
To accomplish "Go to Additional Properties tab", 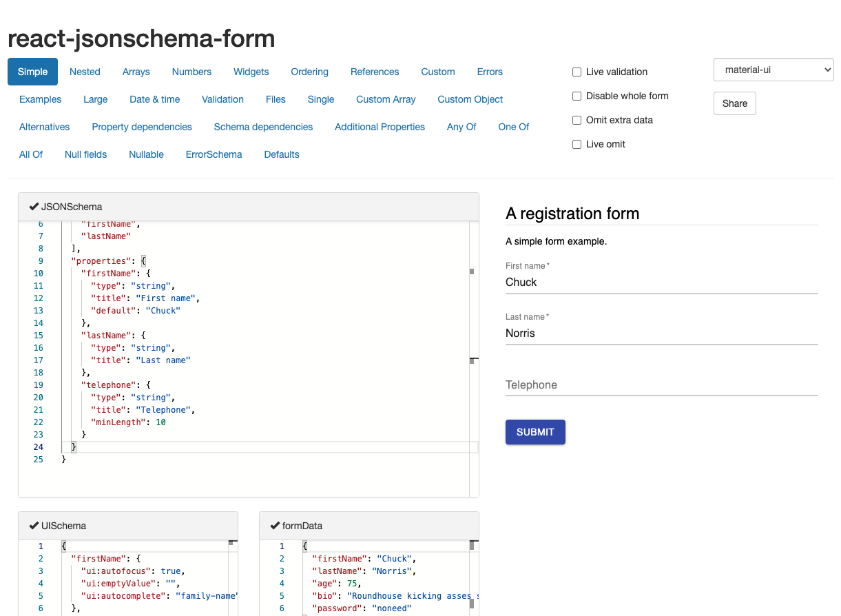I will (380, 127).
